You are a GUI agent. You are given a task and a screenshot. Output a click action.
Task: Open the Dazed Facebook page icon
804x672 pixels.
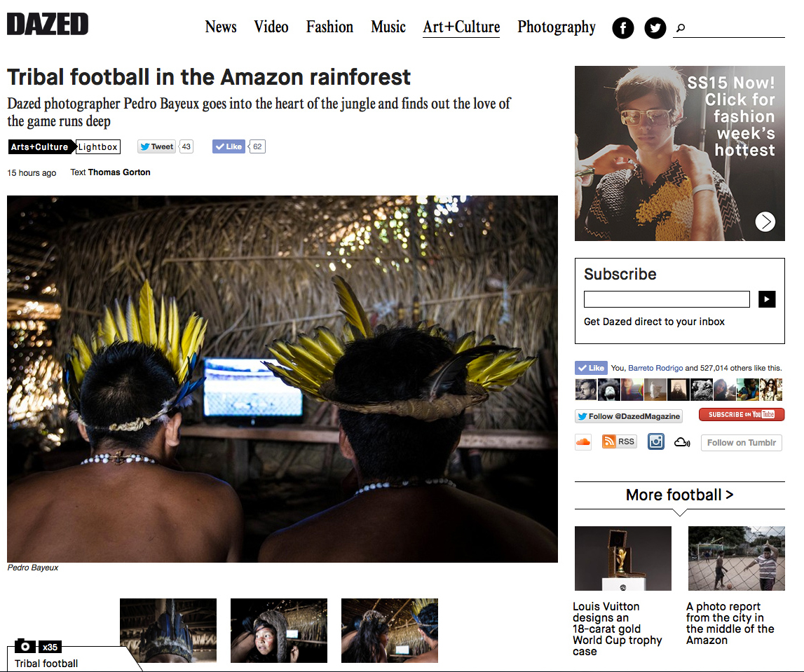(623, 28)
